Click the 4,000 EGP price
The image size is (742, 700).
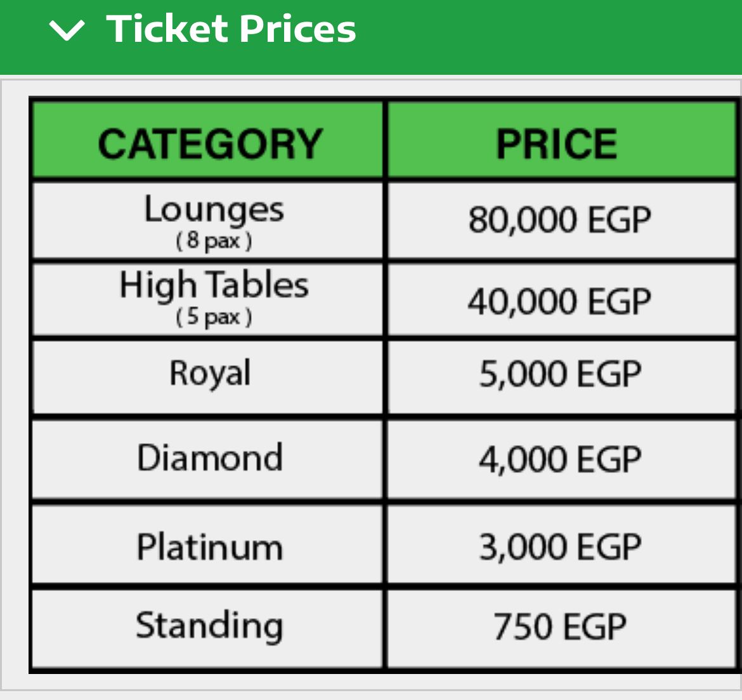point(560,459)
